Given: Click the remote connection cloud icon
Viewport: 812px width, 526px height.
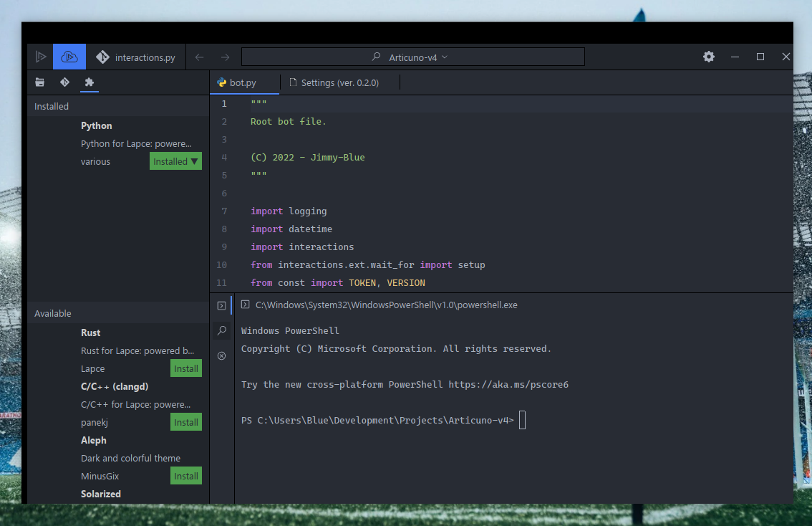Looking at the screenshot, I should [69, 57].
